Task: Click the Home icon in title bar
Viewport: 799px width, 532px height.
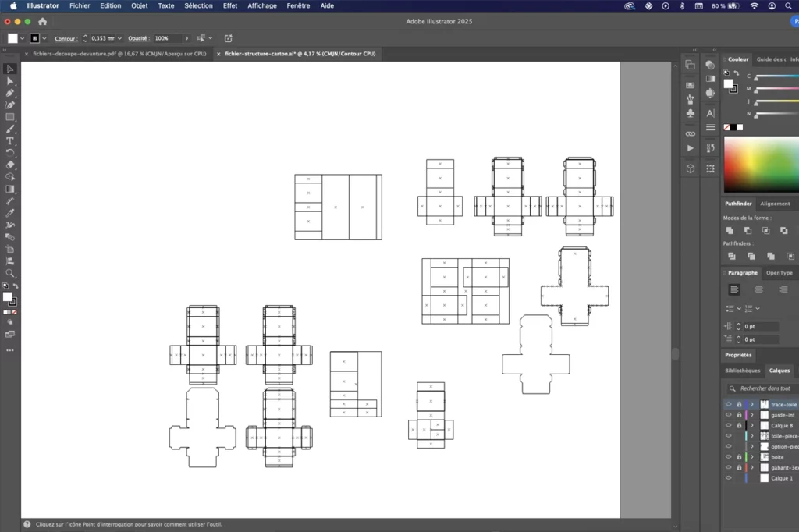Action: pyautogui.click(x=43, y=21)
